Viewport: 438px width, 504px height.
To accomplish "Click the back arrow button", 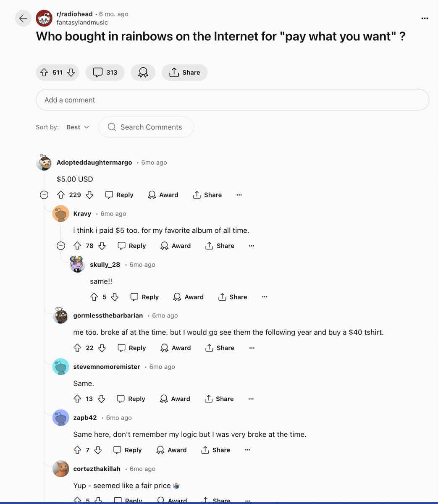I will click(23, 18).
